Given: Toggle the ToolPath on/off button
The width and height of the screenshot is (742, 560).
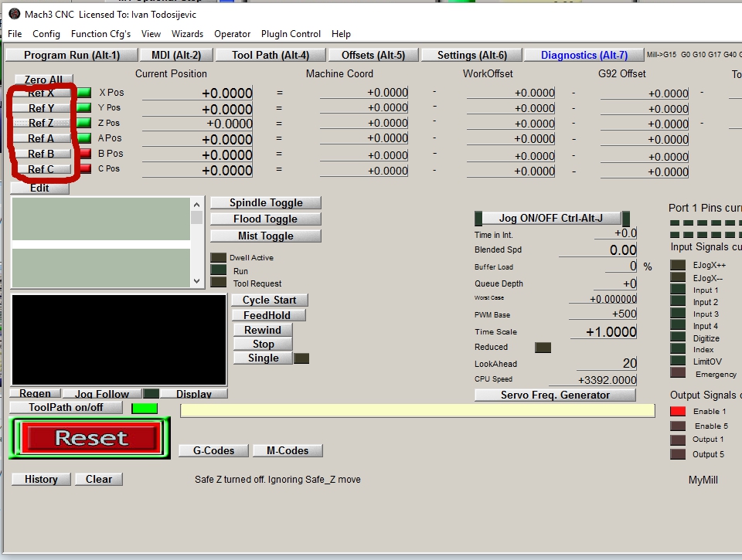Looking at the screenshot, I should coord(66,408).
